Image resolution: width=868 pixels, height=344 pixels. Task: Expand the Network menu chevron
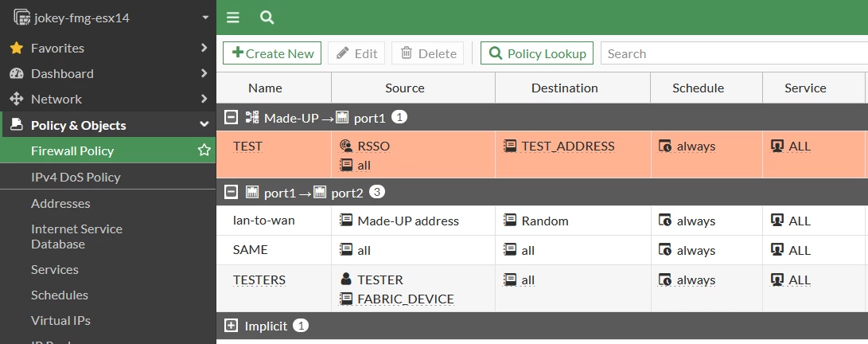[204, 99]
